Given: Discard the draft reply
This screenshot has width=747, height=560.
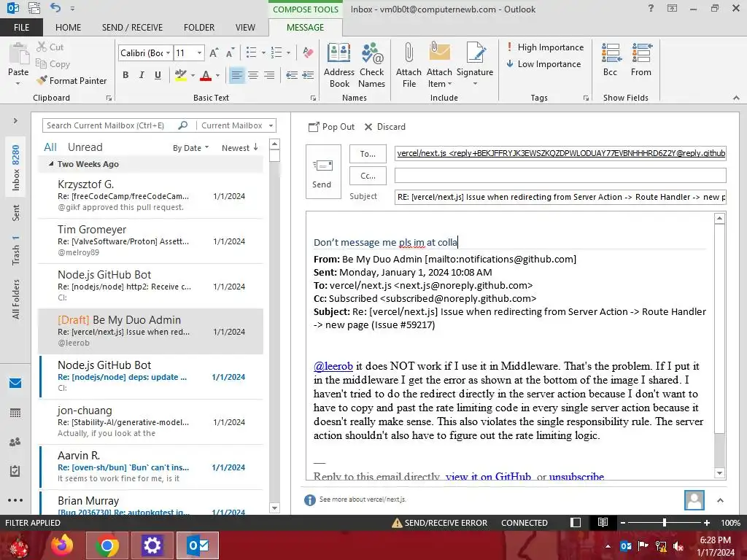Looking at the screenshot, I should [385, 127].
